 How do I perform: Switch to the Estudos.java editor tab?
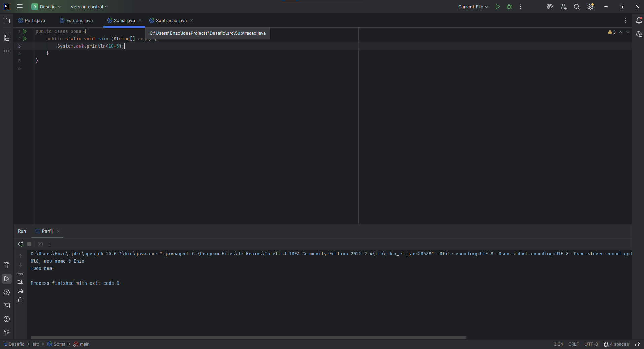[x=79, y=20]
